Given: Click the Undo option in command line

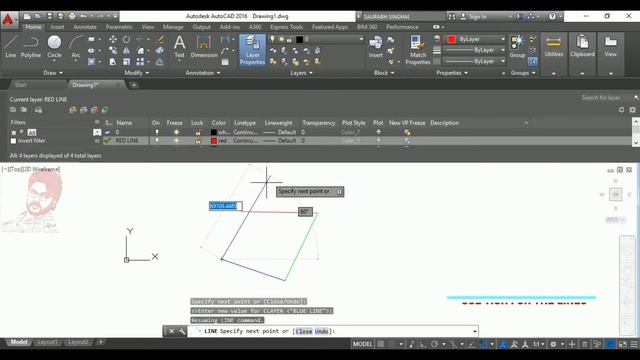Looking at the screenshot, I should pos(321,331).
